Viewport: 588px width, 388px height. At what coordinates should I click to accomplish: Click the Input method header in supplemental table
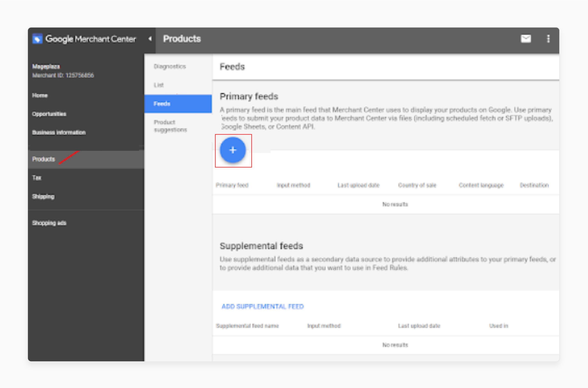coord(324,326)
